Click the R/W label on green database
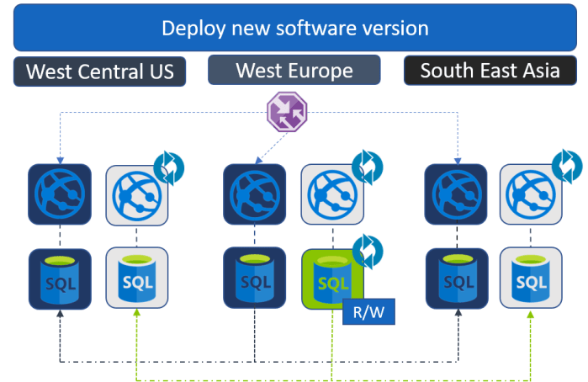Screen dimensions: 588x382 coord(368,313)
